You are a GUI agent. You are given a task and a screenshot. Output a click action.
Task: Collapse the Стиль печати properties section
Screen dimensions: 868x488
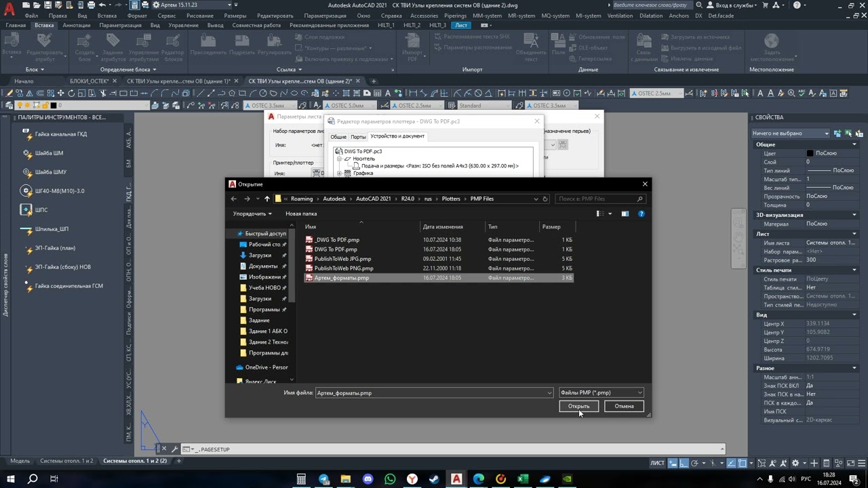(x=854, y=270)
